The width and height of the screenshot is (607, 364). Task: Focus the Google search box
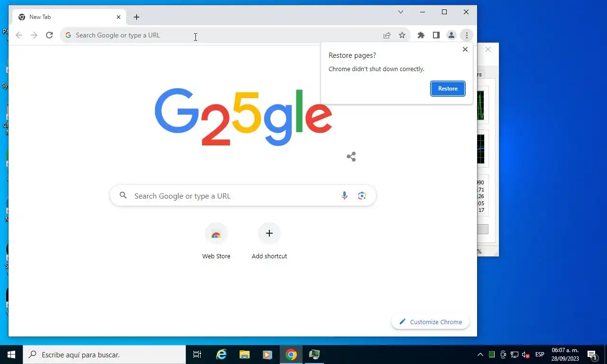click(x=243, y=196)
